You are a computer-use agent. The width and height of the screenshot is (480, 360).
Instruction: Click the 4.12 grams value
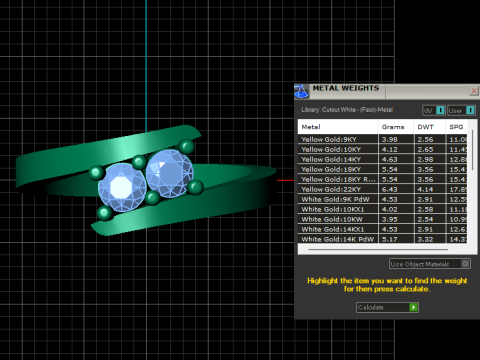point(390,150)
